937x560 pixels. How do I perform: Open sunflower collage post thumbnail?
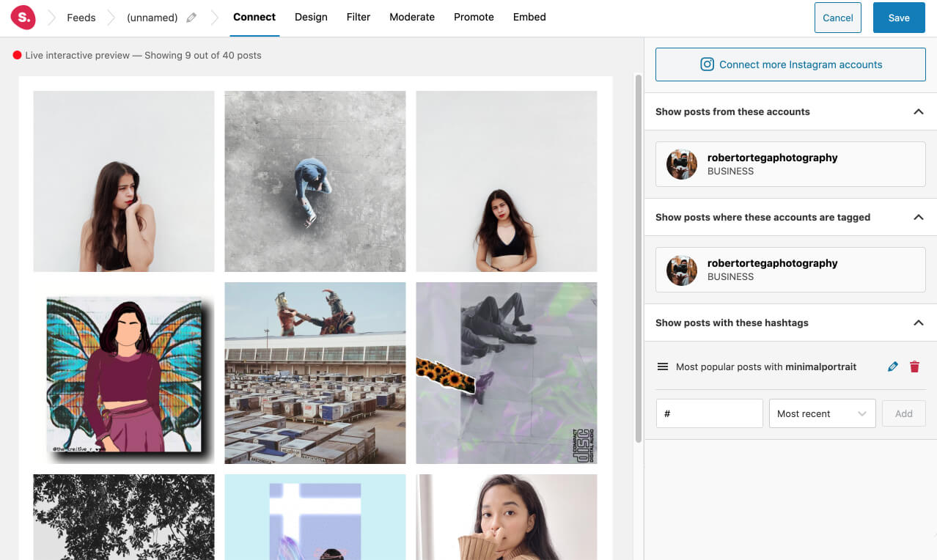pyautogui.click(x=507, y=373)
